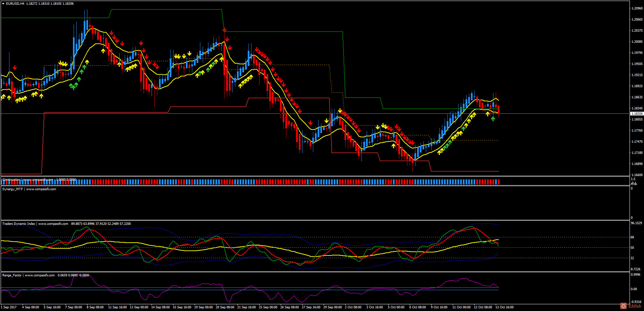This screenshot has height=311, width=644.
Task: Click the 1.20375 price axis label
Action: (637, 31)
